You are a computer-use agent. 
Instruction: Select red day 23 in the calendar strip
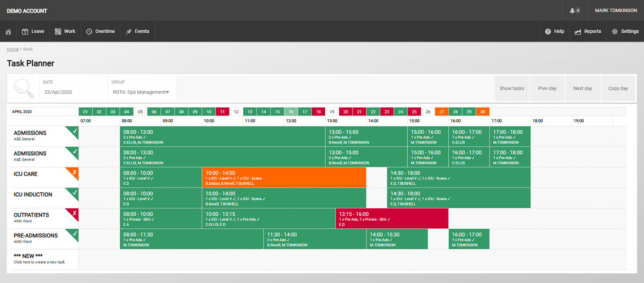386,112
